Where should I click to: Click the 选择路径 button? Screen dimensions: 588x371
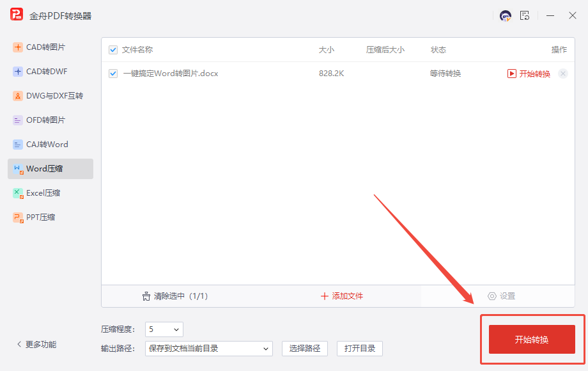[x=304, y=349]
